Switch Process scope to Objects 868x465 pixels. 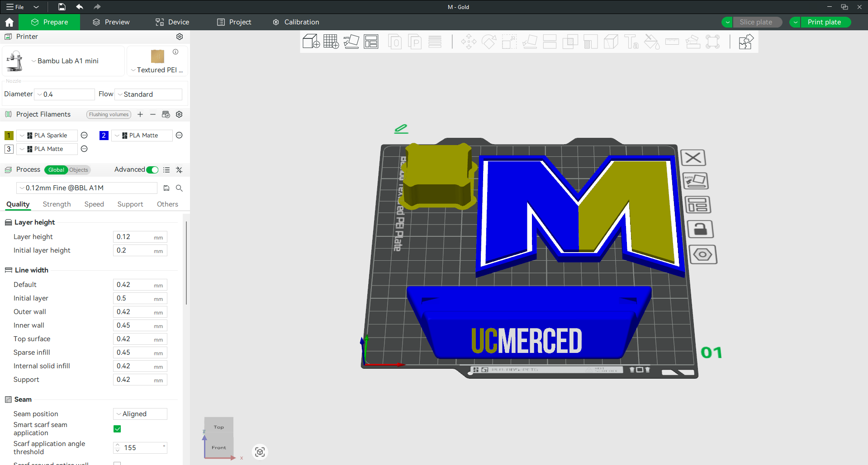pyautogui.click(x=79, y=170)
